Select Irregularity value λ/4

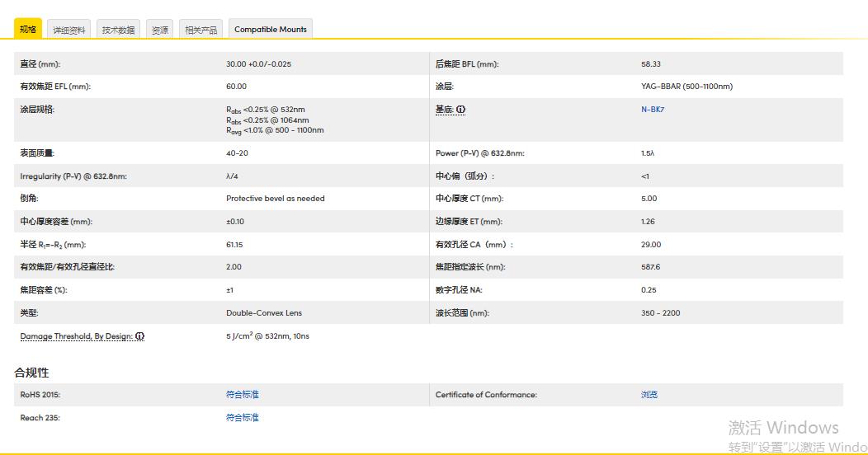(232, 176)
